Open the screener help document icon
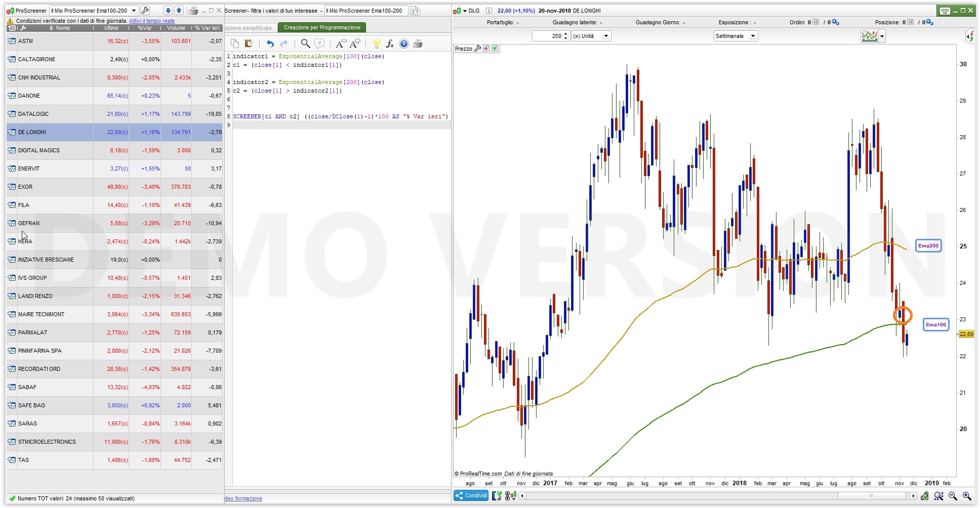980x508 pixels. point(416,11)
